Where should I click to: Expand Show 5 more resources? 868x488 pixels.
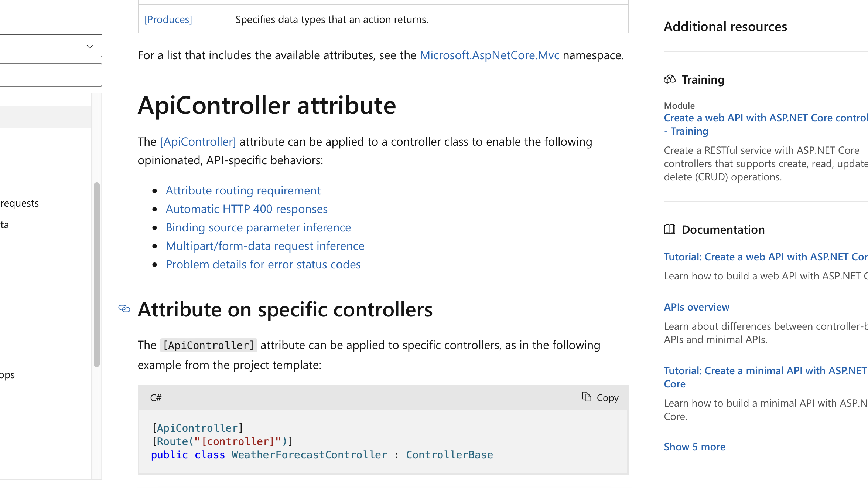(x=694, y=447)
